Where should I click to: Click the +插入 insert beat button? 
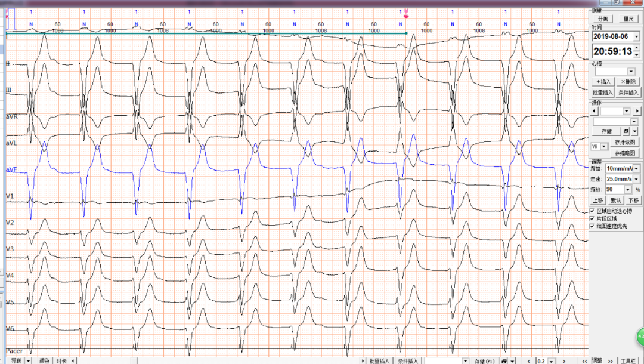(603, 82)
